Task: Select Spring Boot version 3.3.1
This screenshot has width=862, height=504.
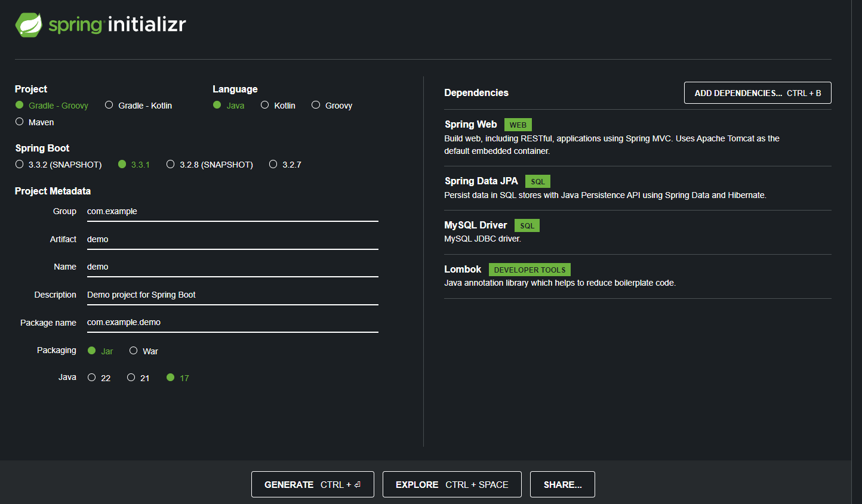Action: pyautogui.click(x=134, y=165)
